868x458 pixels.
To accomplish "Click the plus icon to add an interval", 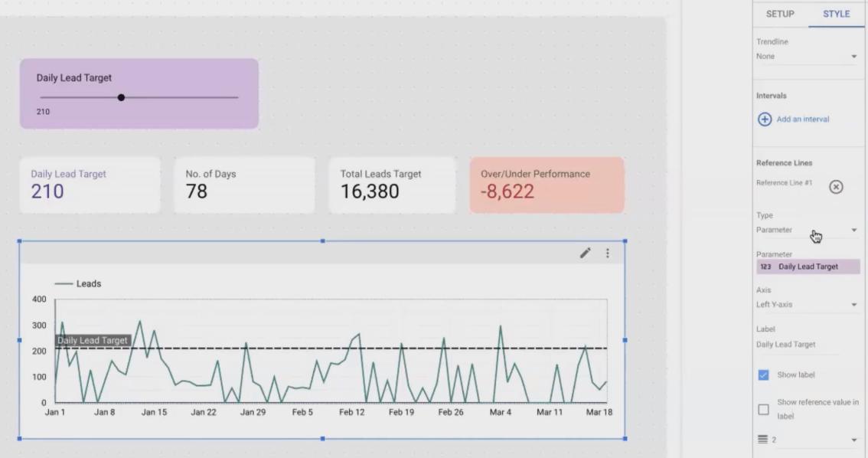I will (765, 119).
